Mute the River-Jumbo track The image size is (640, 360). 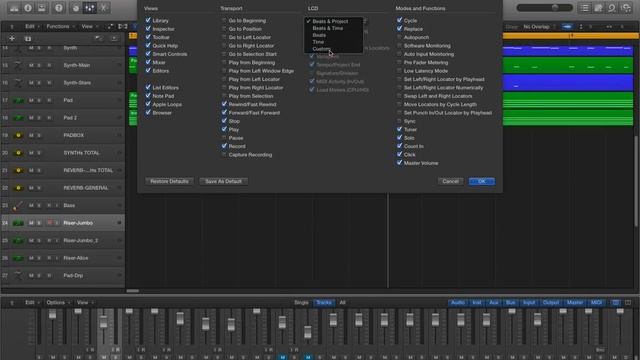coord(31,223)
